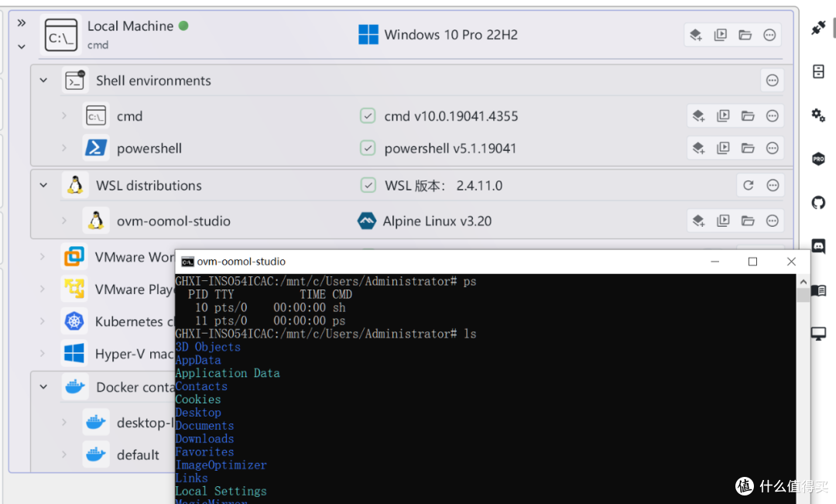Launch terminal play icon for cmd
The height and width of the screenshot is (504, 836).
[x=723, y=115]
